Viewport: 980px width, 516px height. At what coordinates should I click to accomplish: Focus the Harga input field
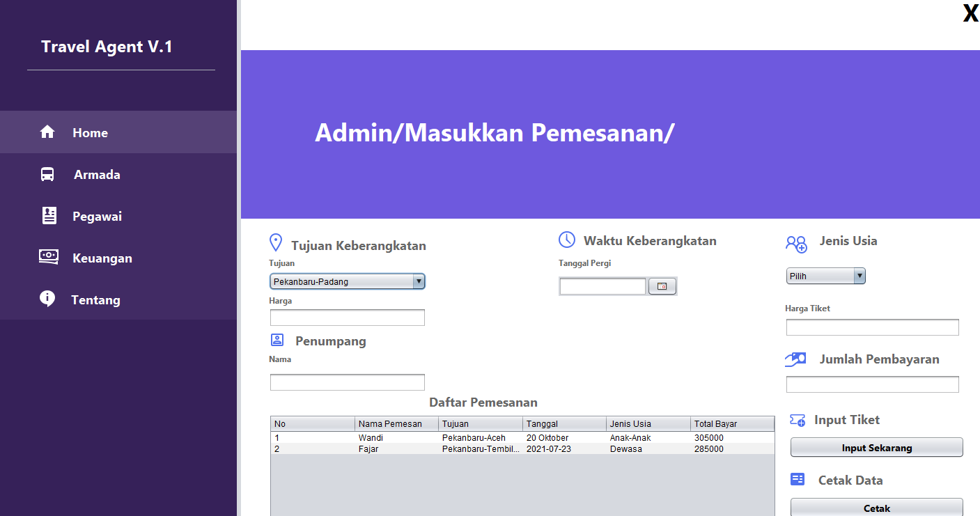point(348,318)
